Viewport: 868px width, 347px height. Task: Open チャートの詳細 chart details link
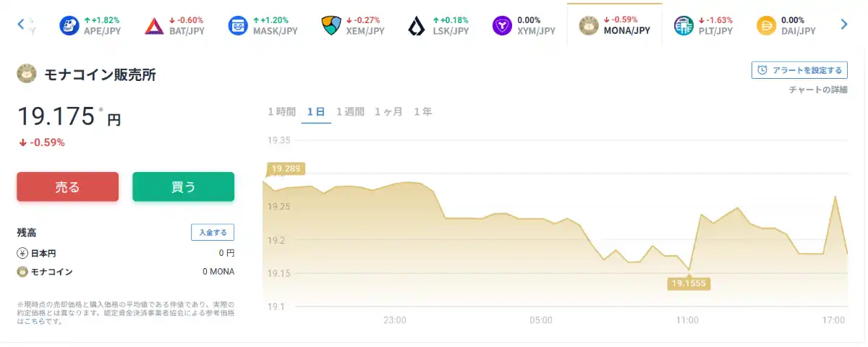coord(817,90)
